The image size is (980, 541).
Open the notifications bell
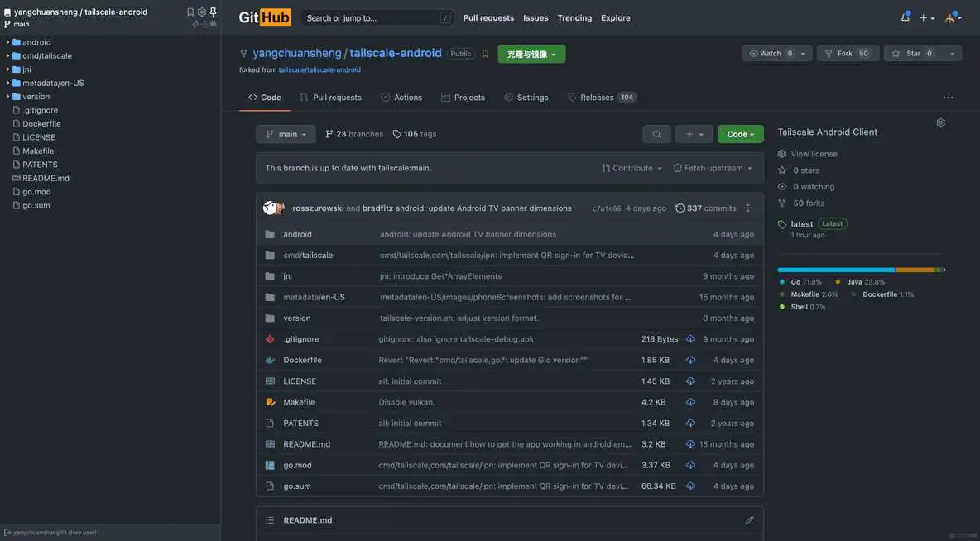click(x=905, y=17)
